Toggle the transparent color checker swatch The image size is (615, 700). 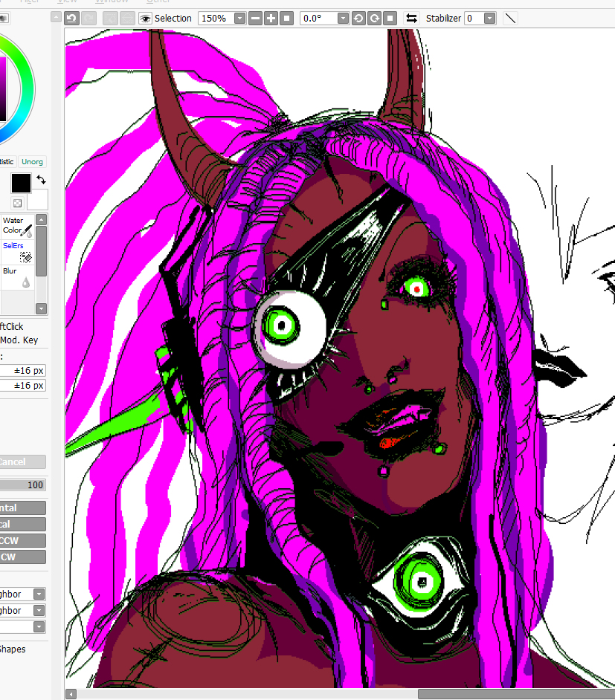(16, 203)
